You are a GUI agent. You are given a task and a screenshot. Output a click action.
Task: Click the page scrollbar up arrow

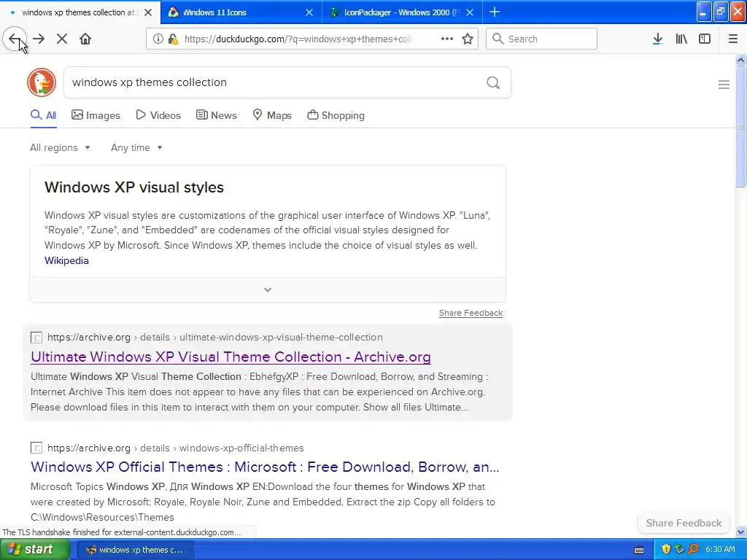pyautogui.click(x=741, y=60)
